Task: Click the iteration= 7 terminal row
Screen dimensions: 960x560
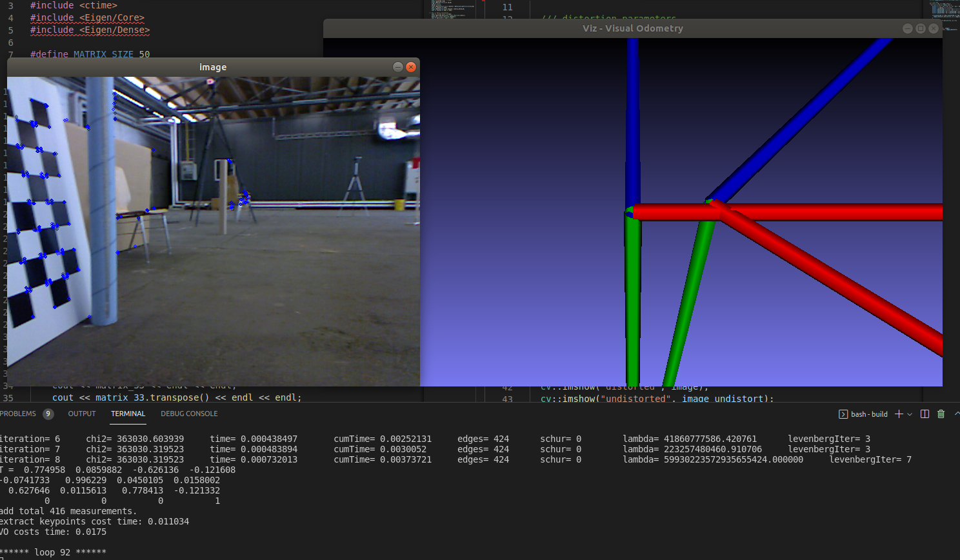Action: 435,449
